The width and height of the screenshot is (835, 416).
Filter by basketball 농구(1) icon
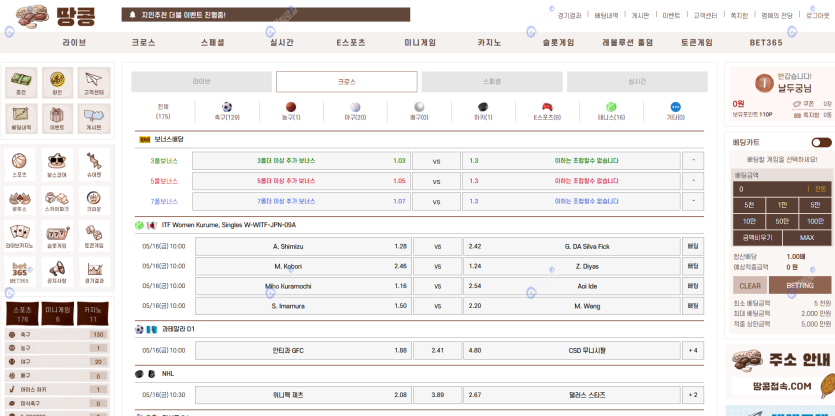point(291,107)
